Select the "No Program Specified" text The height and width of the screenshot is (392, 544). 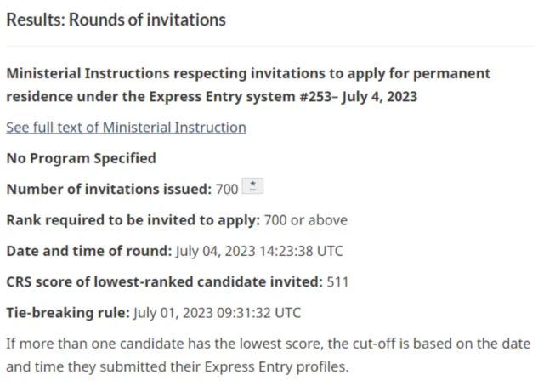point(81,158)
